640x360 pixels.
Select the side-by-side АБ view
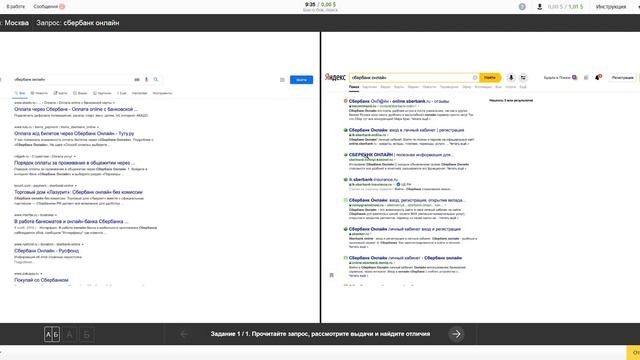[52, 335]
